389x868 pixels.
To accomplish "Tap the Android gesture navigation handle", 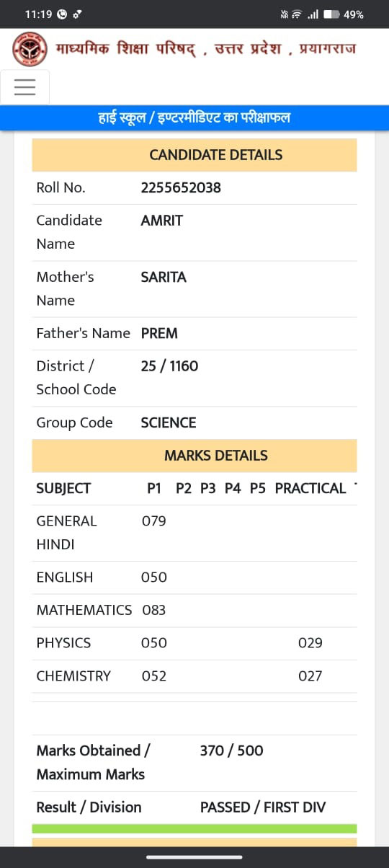I will click(194, 857).
